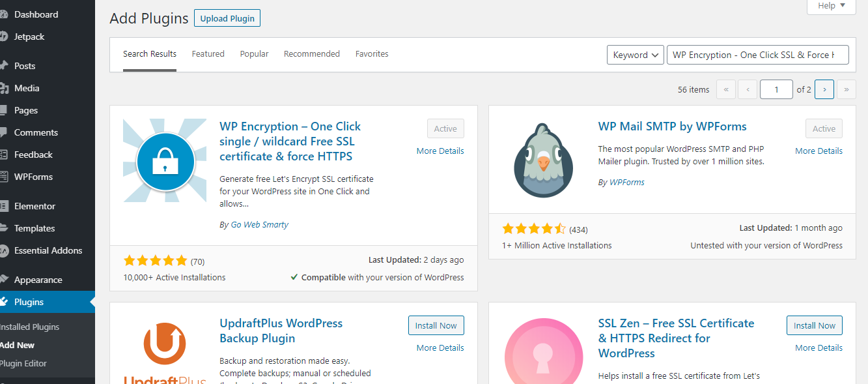Click the Active button for WP Mail SMTP
Screen dimensions: 868x384
coord(824,128)
